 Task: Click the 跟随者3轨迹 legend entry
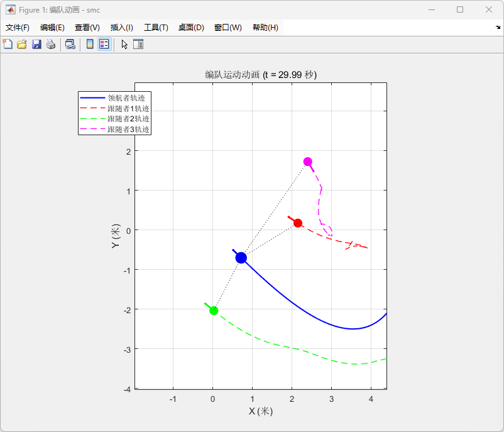click(128, 130)
